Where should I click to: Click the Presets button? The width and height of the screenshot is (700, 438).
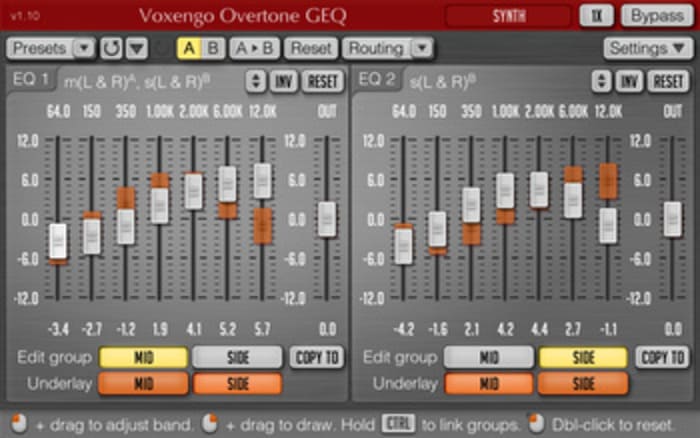[40, 48]
